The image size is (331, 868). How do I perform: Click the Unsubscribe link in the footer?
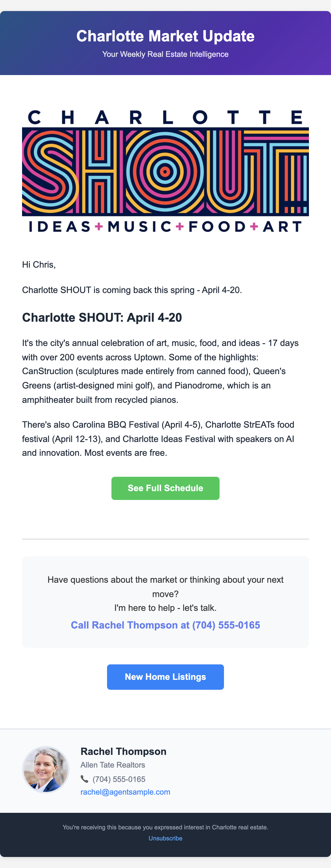pyautogui.click(x=165, y=838)
